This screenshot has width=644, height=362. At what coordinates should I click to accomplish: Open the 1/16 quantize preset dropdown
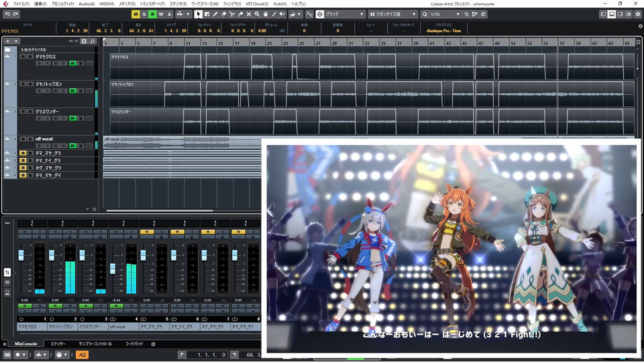[445, 14]
